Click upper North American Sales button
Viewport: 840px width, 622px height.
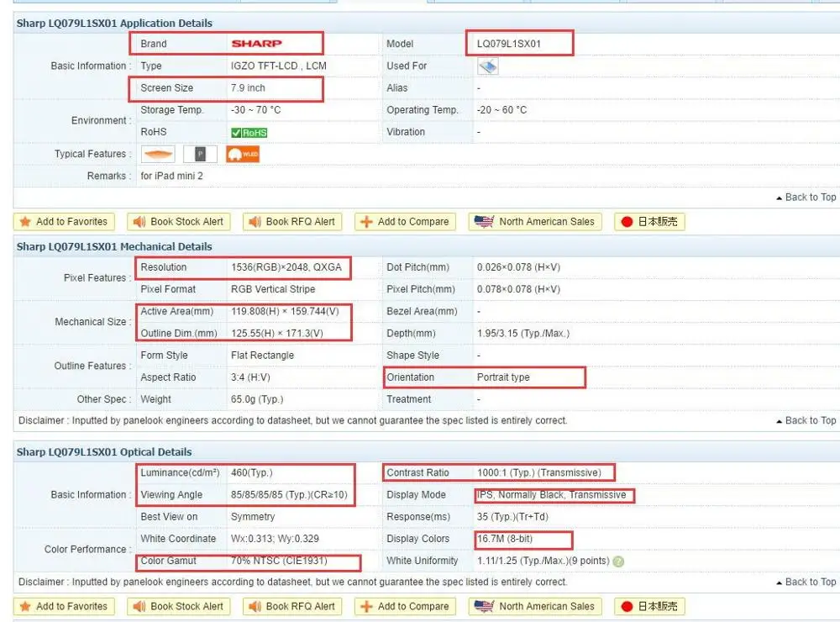[535, 221]
